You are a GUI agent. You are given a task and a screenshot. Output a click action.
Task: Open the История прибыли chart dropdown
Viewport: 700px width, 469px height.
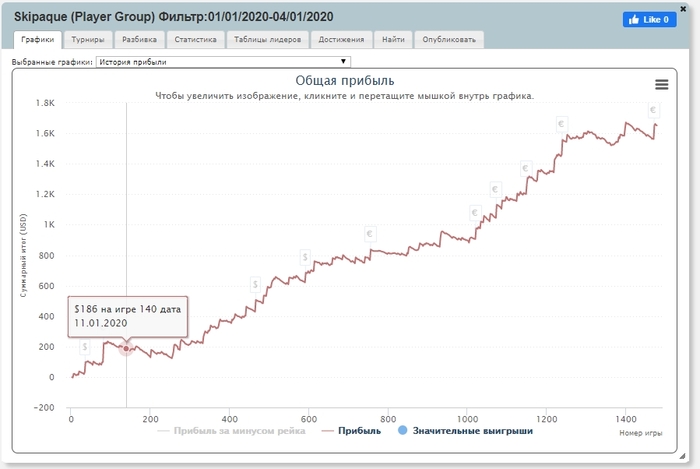coord(224,62)
